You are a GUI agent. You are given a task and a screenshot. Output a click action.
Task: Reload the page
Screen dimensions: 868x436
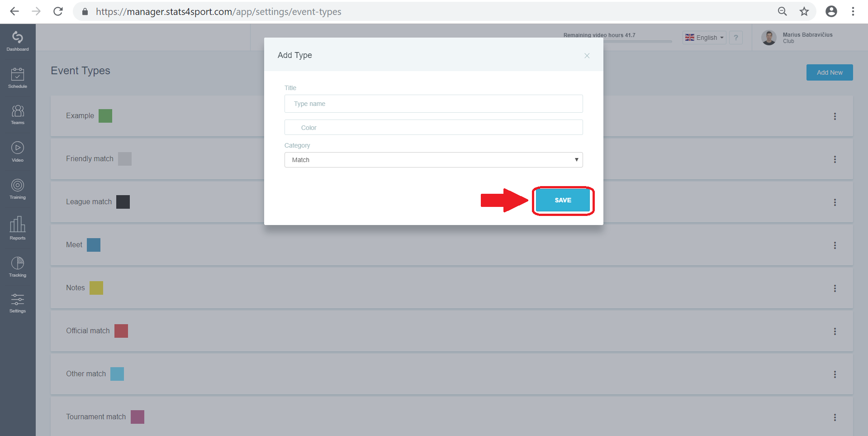(x=58, y=11)
